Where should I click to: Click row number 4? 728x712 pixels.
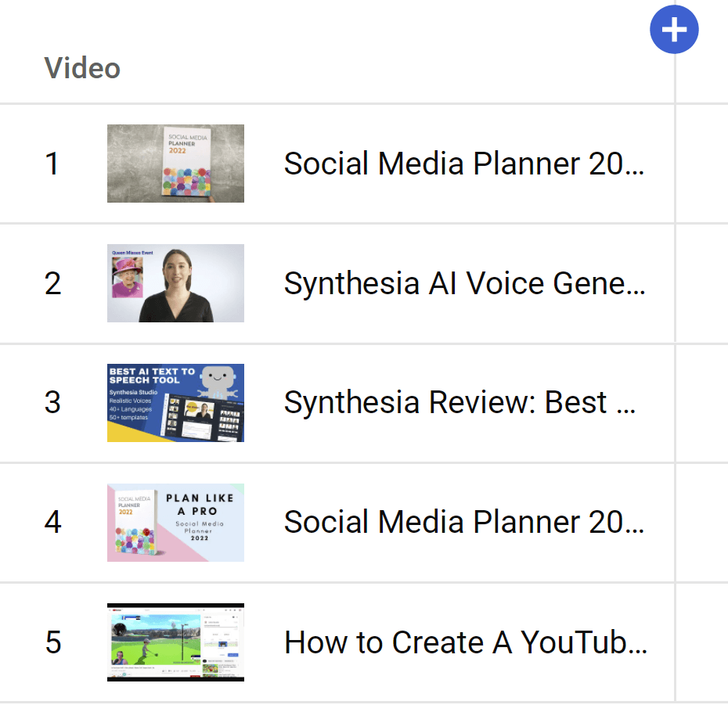tap(52, 522)
